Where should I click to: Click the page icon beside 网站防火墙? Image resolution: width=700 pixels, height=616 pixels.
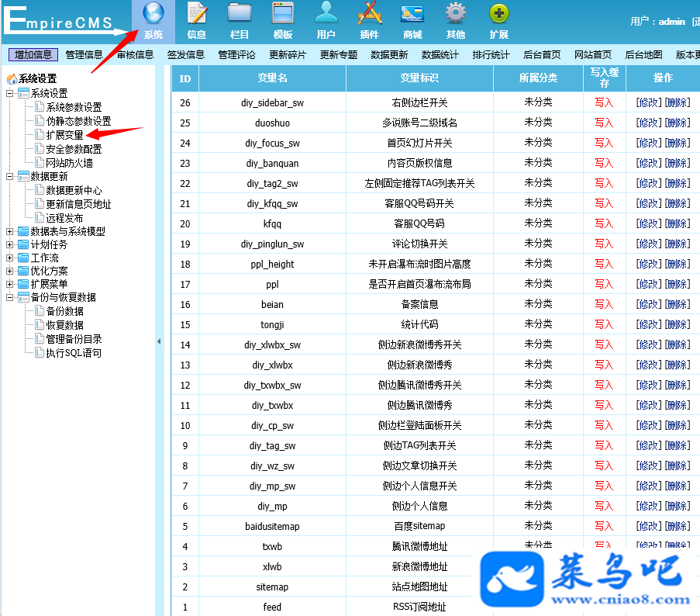[40, 162]
